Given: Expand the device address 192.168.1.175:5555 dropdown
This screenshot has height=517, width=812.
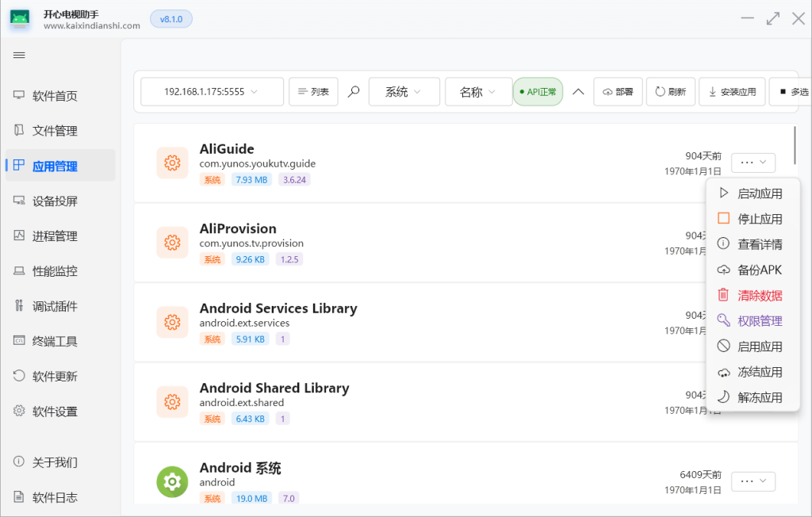Looking at the screenshot, I should click(x=212, y=92).
